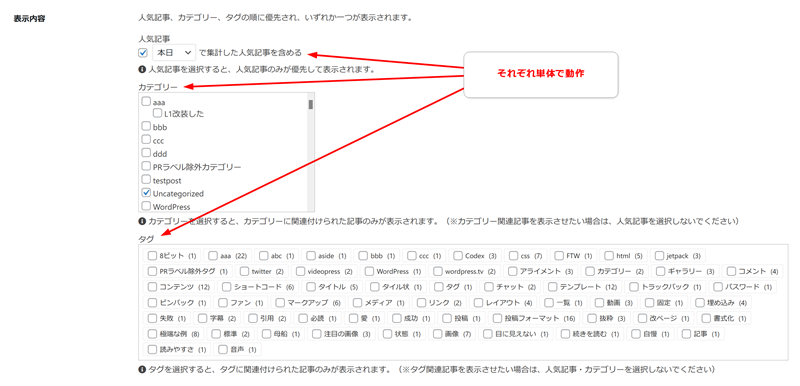The width and height of the screenshot is (800, 386).
Task: Check the css tag
Action: point(514,255)
